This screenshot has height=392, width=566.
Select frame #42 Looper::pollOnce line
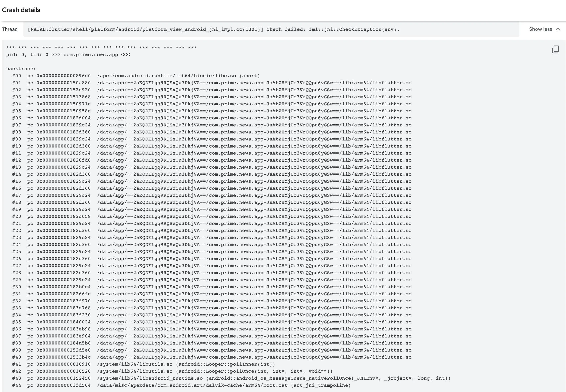pos(172,371)
